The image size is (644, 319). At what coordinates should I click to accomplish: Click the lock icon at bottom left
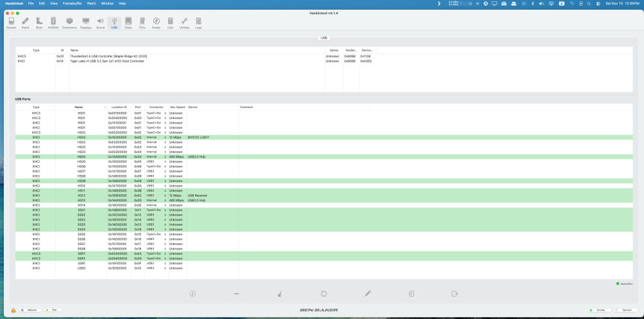14,311
